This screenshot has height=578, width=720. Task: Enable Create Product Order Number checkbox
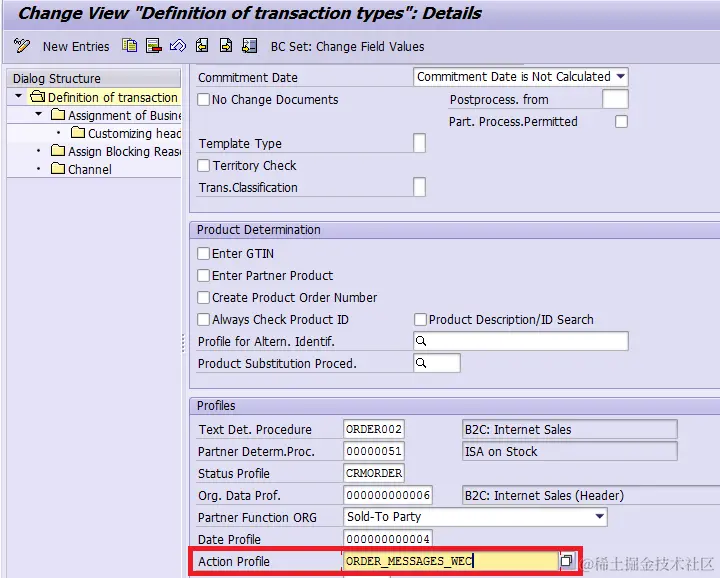(203, 297)
